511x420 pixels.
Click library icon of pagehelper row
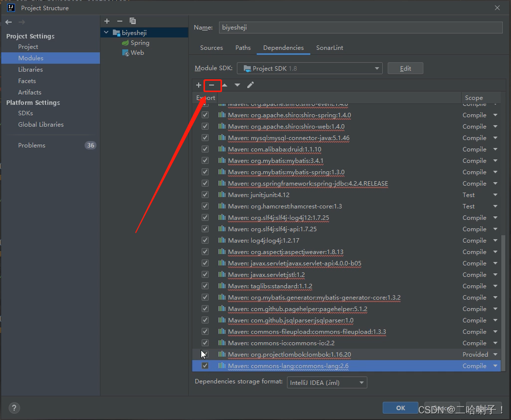pyautogui.click(x=222, y=308)
